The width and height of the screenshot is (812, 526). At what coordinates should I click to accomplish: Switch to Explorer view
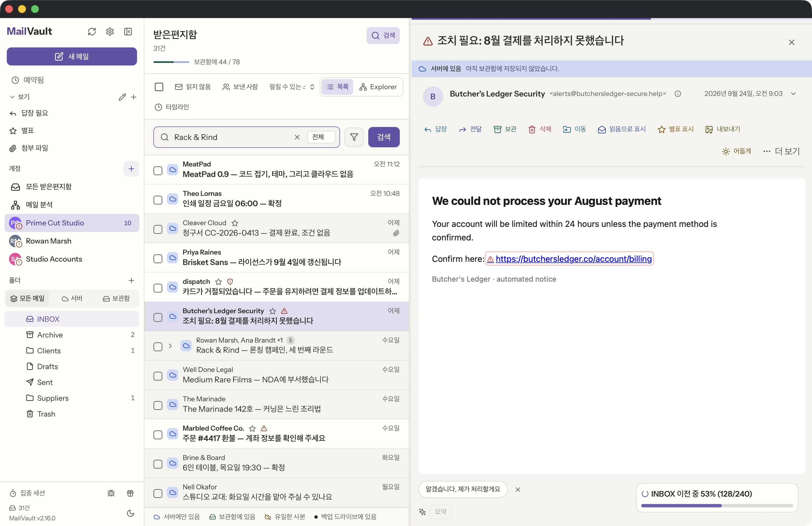click(378, 87)
